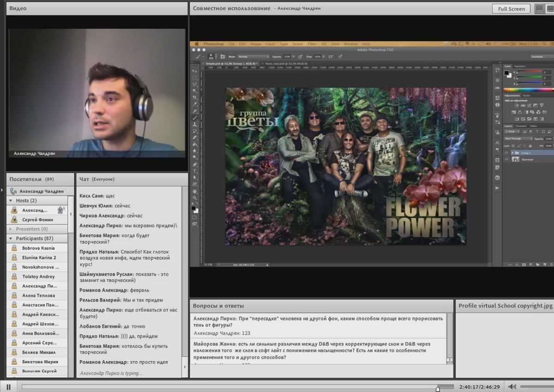Open Photoshop File menu
This screenshot has width=554, height=392.
(231, 44)
